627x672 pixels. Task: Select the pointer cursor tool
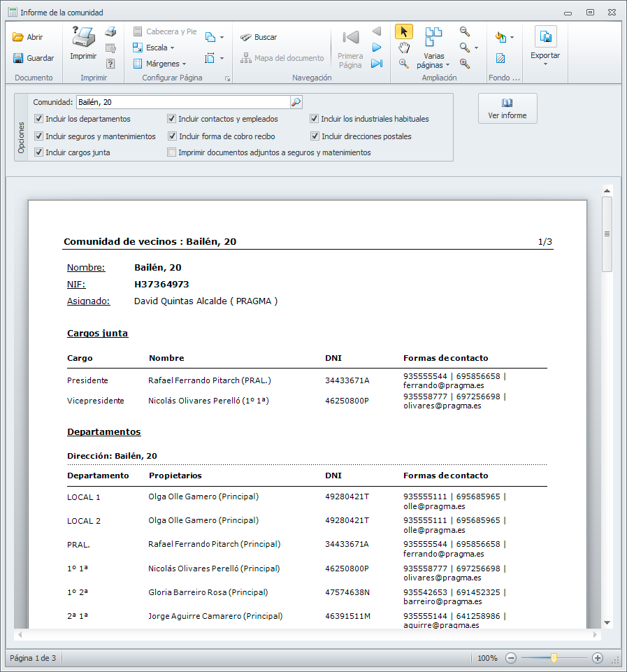(x=403, y=31)
